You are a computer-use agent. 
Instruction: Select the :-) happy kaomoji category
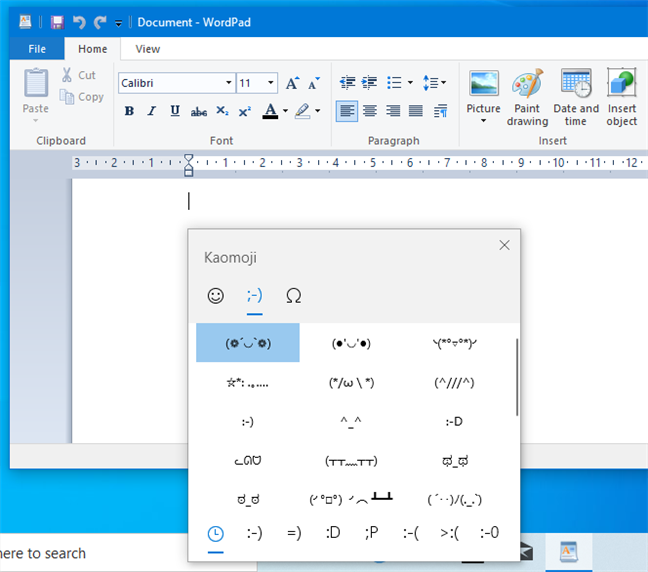pos(254,533)
